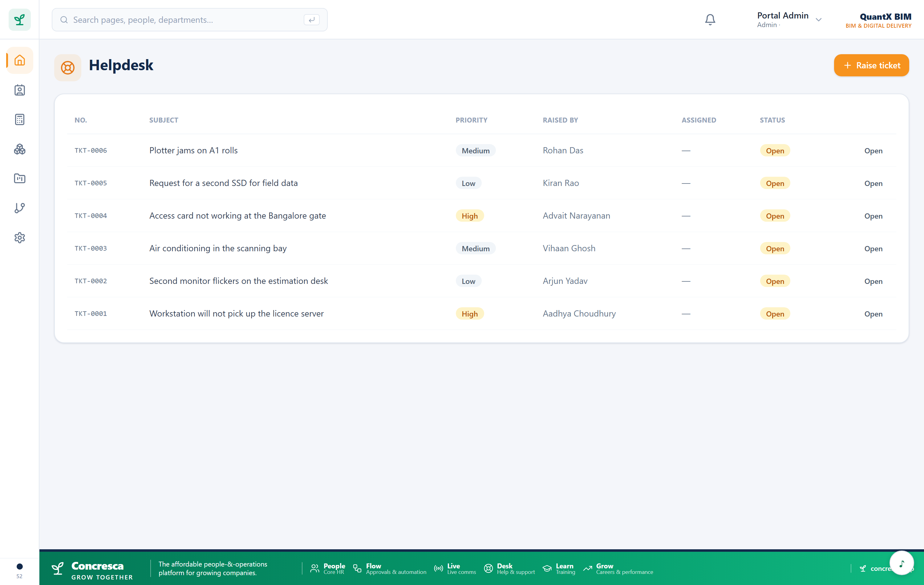This screenshot has height=585, width=924.
Task: Click the Helpdesk lifebuoy icon
Action: (x=67, y=67)
